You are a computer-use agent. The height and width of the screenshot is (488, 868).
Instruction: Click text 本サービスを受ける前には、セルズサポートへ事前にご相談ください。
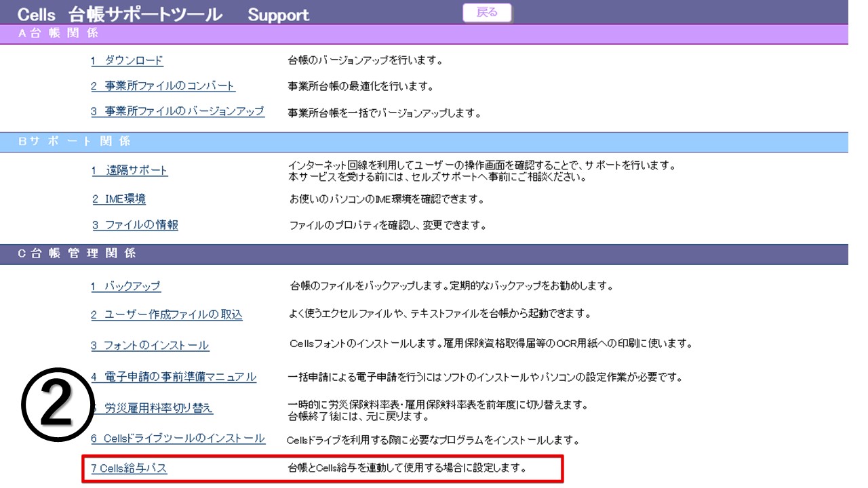437,178
